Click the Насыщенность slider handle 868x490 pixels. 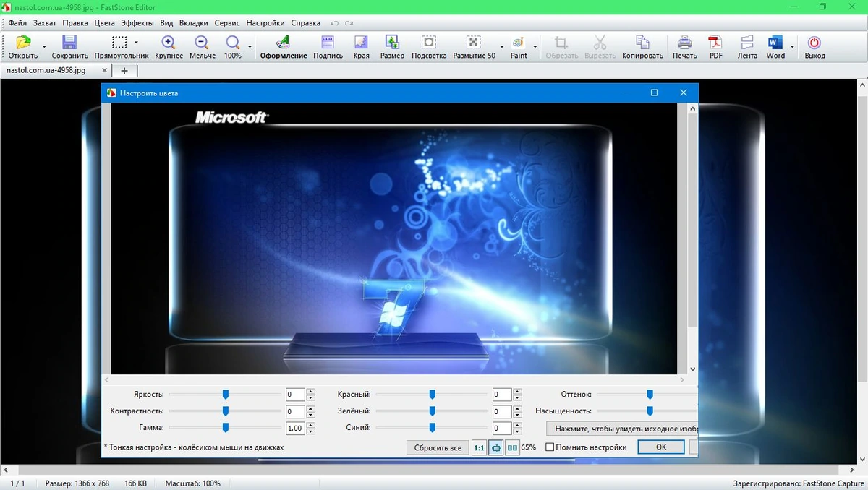point(650,411)
